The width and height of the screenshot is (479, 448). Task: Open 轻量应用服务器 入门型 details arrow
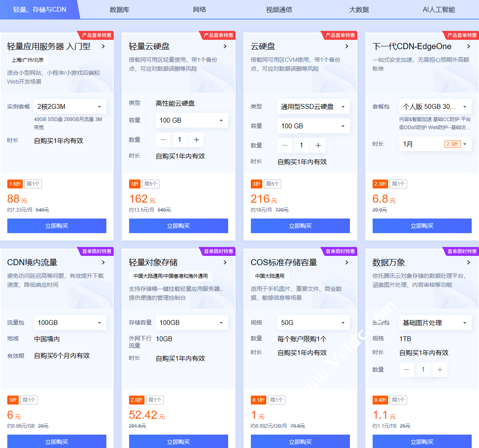(103, 46)
